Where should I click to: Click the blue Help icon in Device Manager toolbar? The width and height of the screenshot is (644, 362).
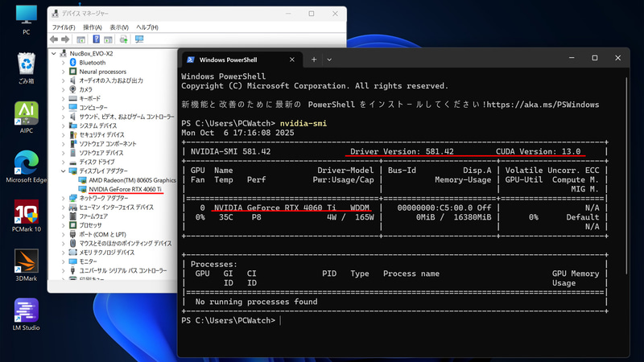pyautogui.click(x=96, y=39)
